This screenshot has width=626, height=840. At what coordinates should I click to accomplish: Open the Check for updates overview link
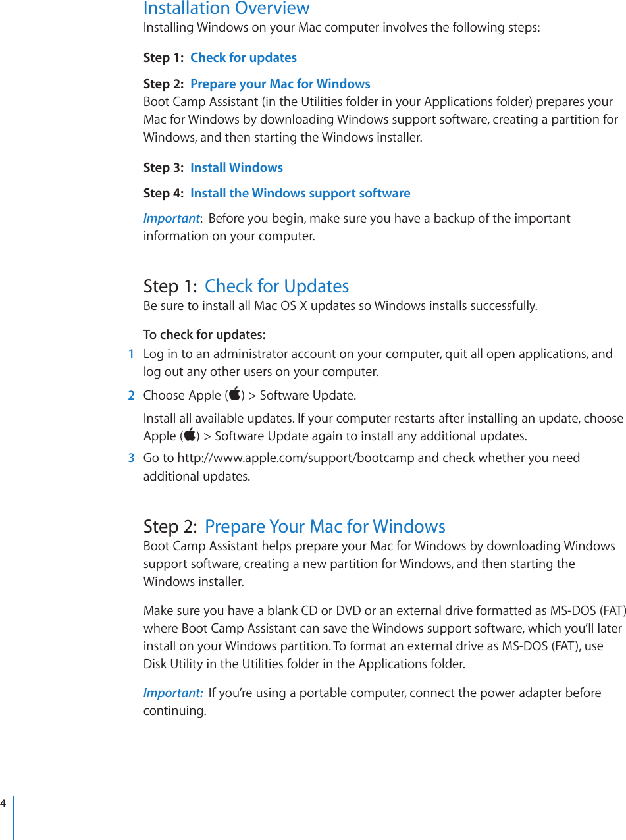(244, 57)
